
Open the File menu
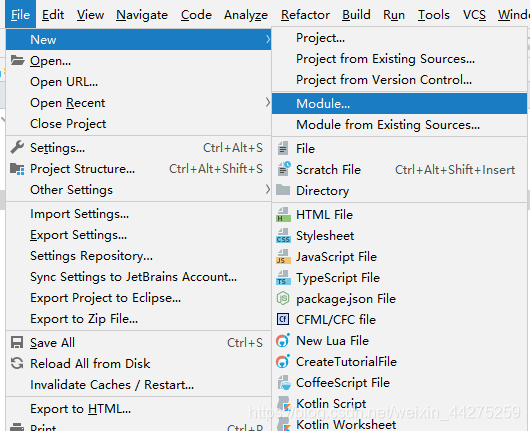coord(20,15)
